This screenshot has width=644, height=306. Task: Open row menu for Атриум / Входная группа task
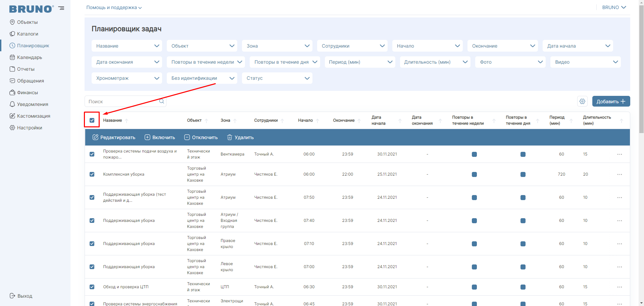(620, 221)
